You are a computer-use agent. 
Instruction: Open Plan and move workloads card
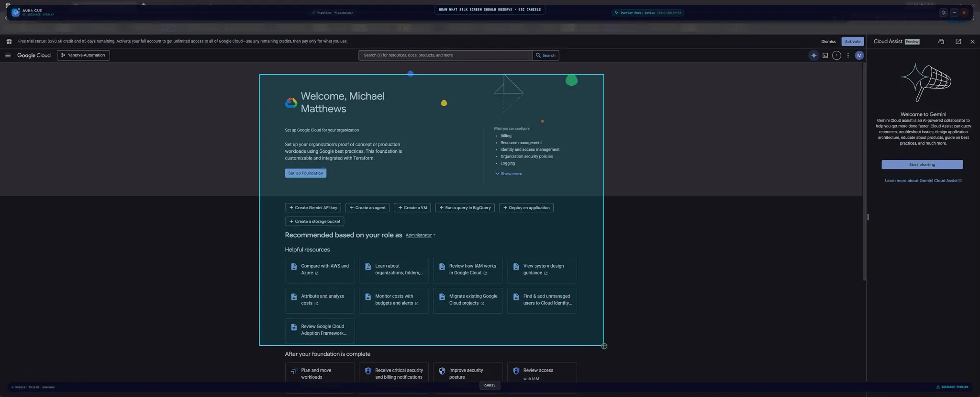click(320, 373)
